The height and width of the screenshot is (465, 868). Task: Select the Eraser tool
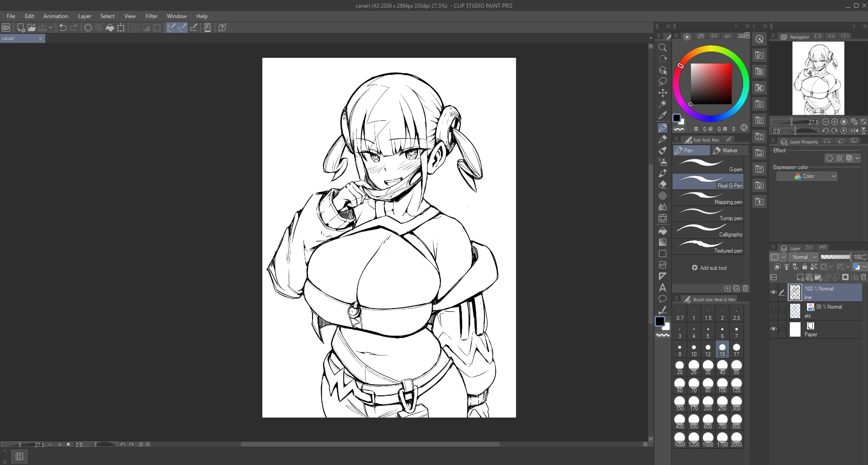point(663,184)
